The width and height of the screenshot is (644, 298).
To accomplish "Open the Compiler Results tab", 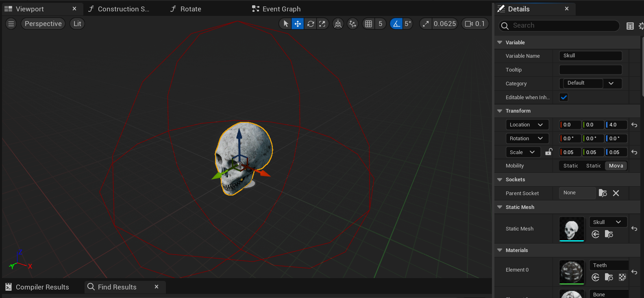I will pos(42,287).
